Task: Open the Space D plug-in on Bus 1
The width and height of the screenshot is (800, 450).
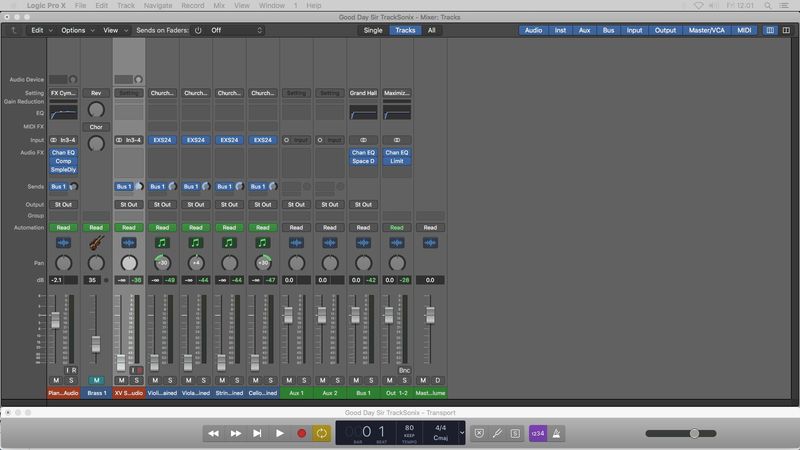Action: [x=363, y=161]
